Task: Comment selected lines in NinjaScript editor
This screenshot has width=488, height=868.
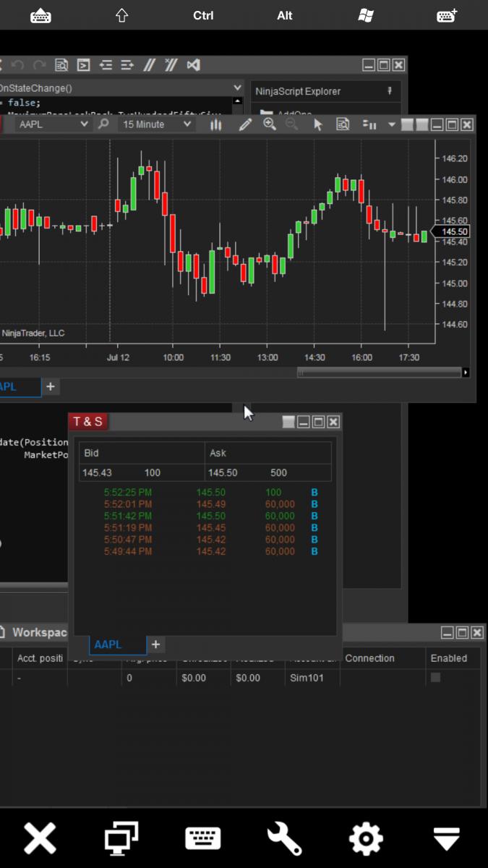Action: 149,65
